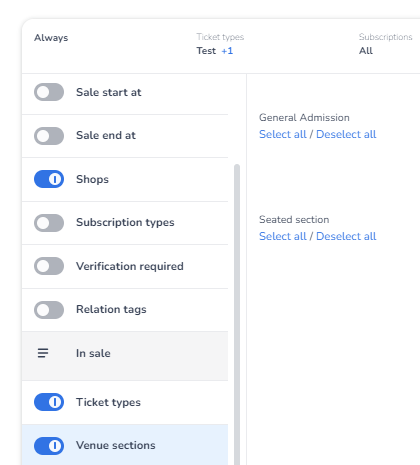Deselect all in General Admission
This screenshot has width=420, height=465.
(346, 134)
